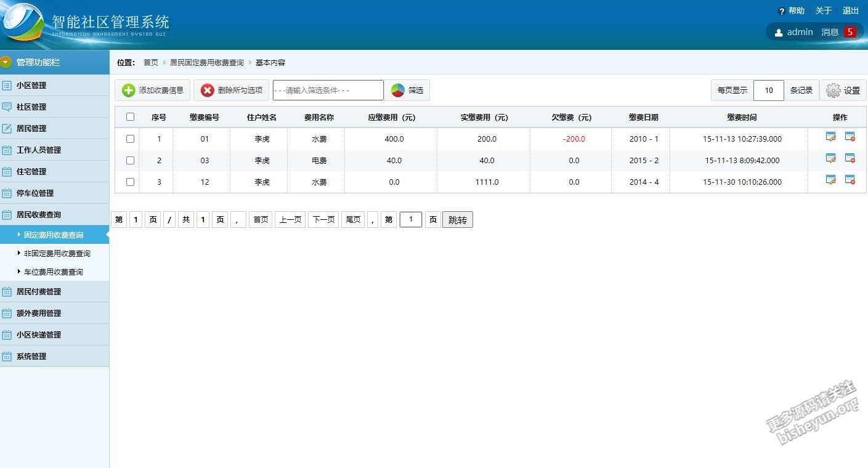Screen dimensions: 868x468
Task: Click the 筛选 filter button
Action: click(407, 91)
